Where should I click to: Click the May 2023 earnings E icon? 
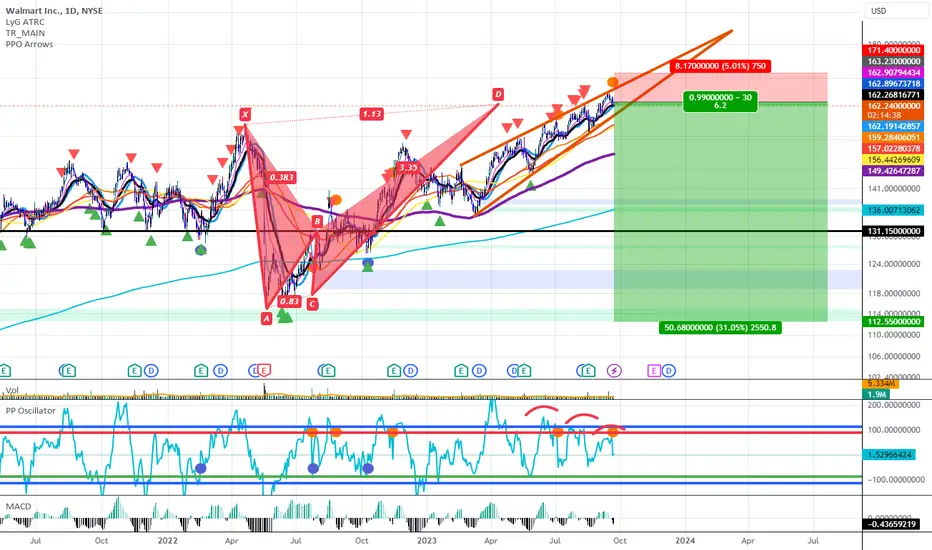point(524,371)
